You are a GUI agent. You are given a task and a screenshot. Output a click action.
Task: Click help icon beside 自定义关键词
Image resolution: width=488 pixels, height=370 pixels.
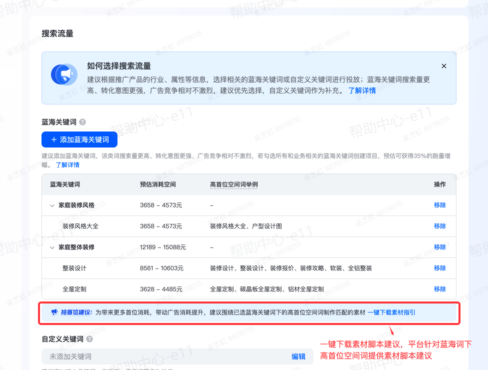pyautogui.click(x=89, y=339)
